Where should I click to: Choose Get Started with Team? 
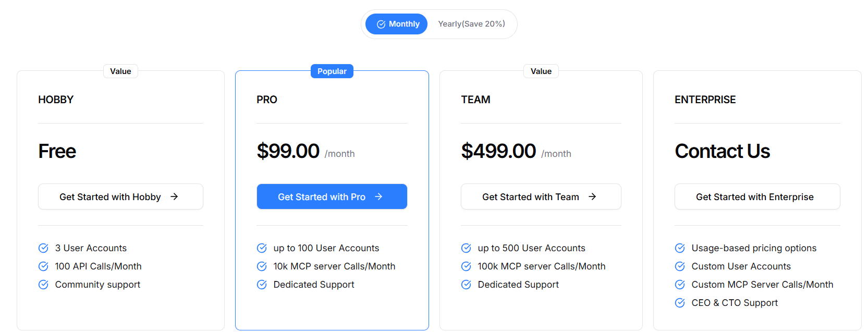(x=541, y=196)
